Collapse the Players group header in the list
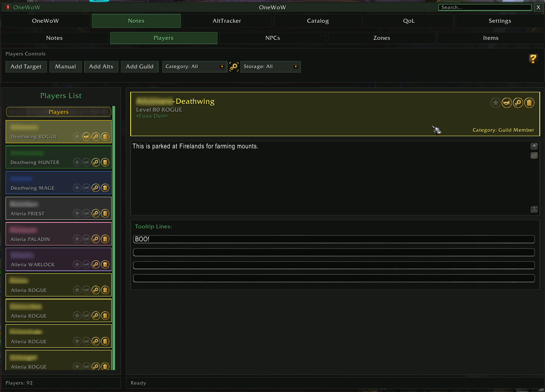The height and width of the screenshot is (392, 545). pyautogui.click(x=58, y=112)
